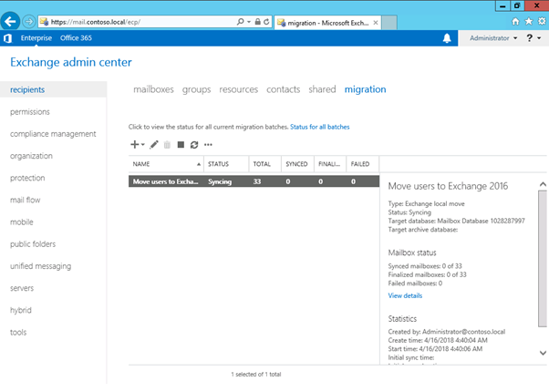Click the Stop migration square icon
The height and width of the screenshot is (392, 549).
pyautogui.click(x=181, y=145)
